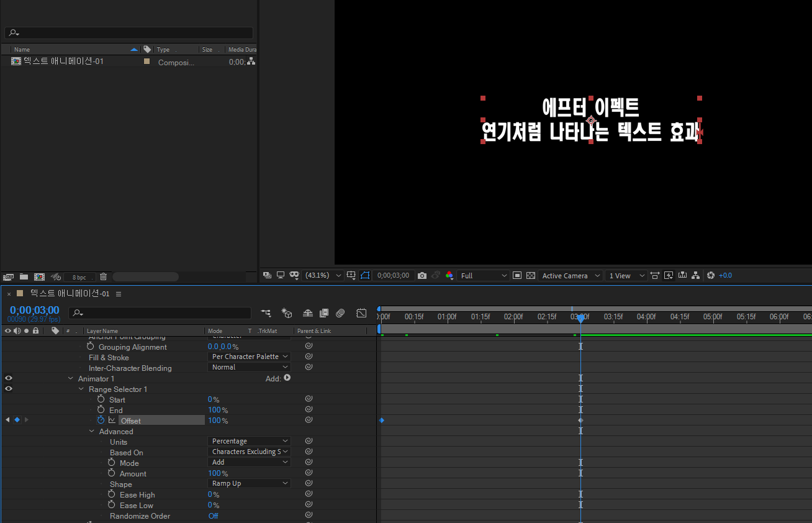Click the Interpret Footage icon in Project panel
The height and width of the screenshot is (523, 812).
(x=8, y=277)
